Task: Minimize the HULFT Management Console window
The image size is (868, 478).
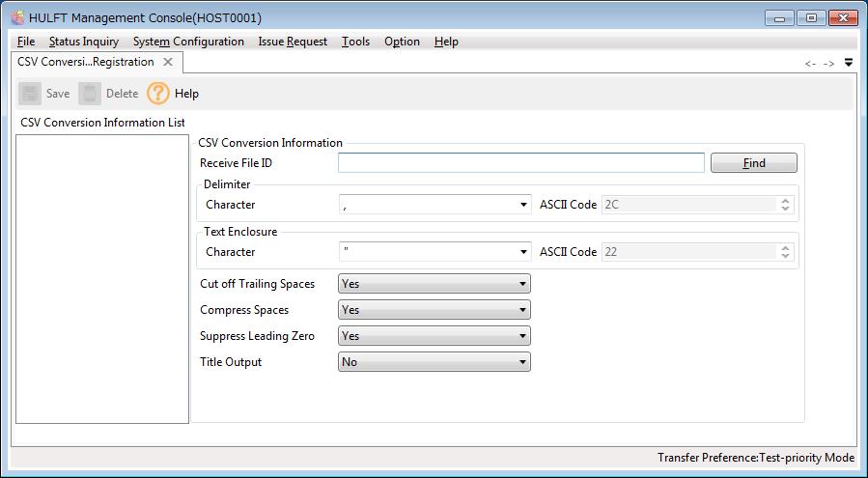Action: click(780, 18)
